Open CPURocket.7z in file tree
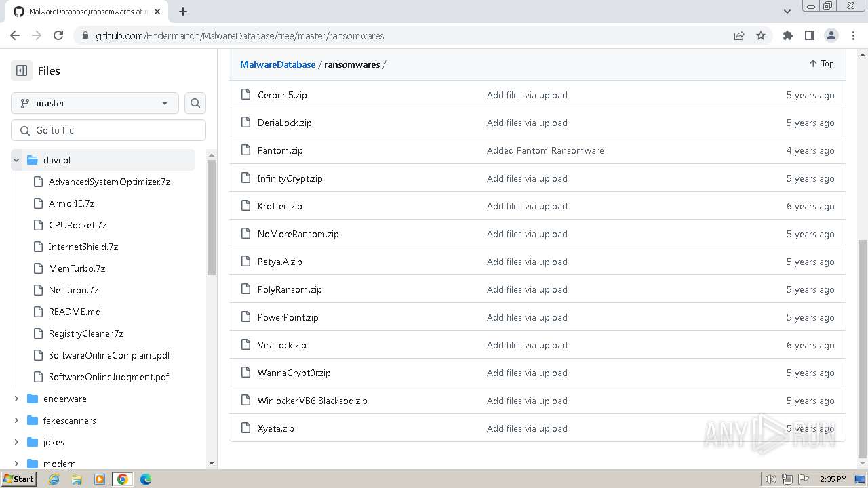The image size is (868, 488). [77, 225]
